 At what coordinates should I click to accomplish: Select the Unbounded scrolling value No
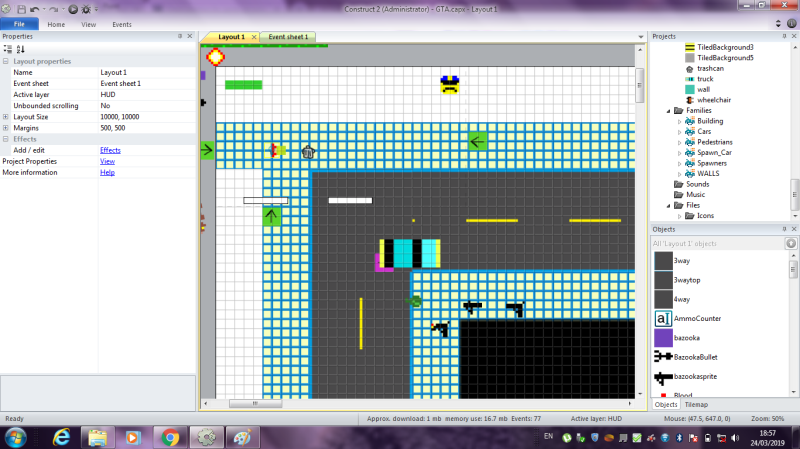[147, 106]
